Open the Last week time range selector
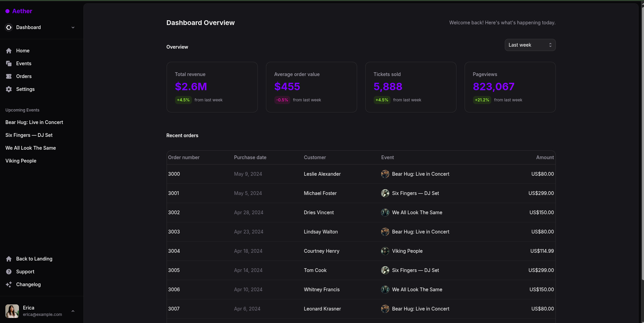 530,45
